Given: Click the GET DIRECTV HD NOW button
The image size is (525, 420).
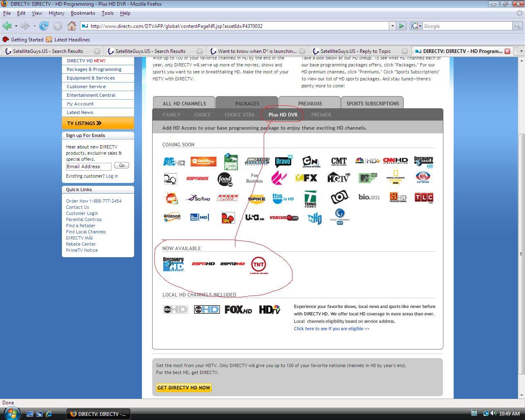Looking at the screenshot, I should coord(184,388).
